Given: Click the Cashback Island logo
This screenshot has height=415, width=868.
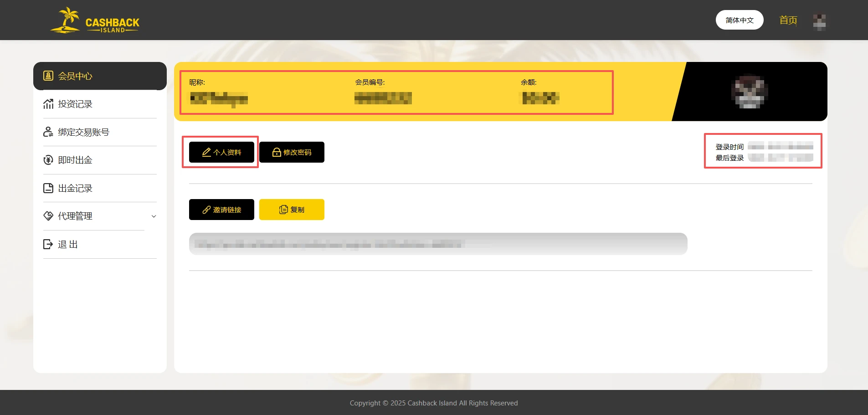Looking at the screenshot, I should point(95,20).
